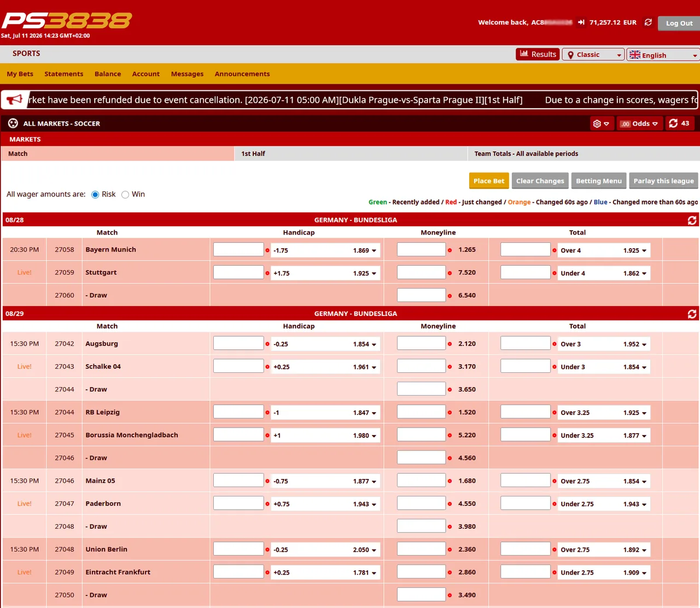Image resolution: width=700 pixels, height=608 pixels.
Task: Click Augsburg Over 3 wager field
Action: [x=525, y=343]
